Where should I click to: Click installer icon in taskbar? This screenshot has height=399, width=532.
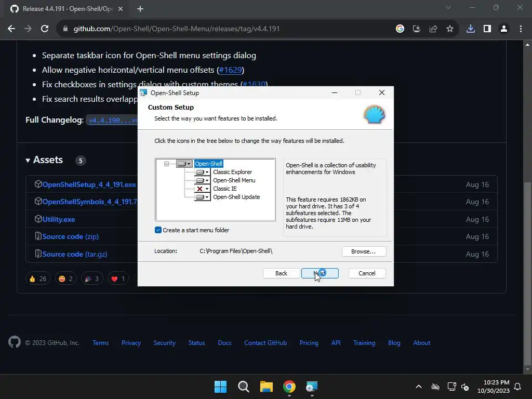coord(312,387)
